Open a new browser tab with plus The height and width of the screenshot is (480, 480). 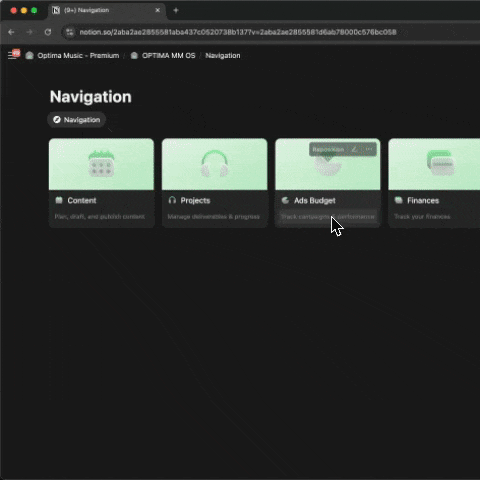click(x=176, y=10)
